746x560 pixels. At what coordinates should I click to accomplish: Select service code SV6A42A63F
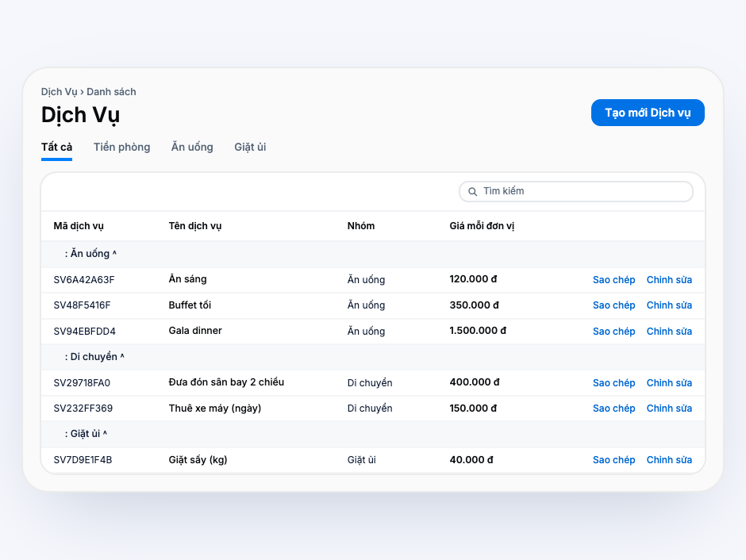pyautogui.click(x=84, y=280)
